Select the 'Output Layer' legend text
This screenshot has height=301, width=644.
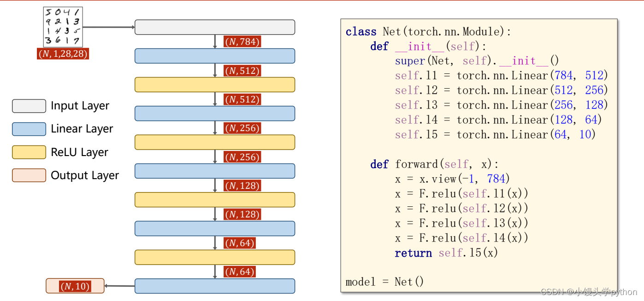tap(85, 175)
